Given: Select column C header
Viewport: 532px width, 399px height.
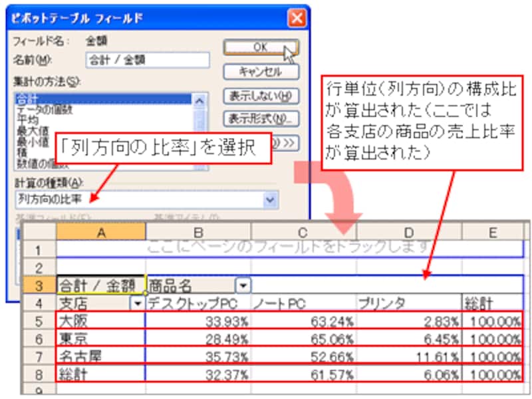Looking at the screenshot, I should 303,232.
